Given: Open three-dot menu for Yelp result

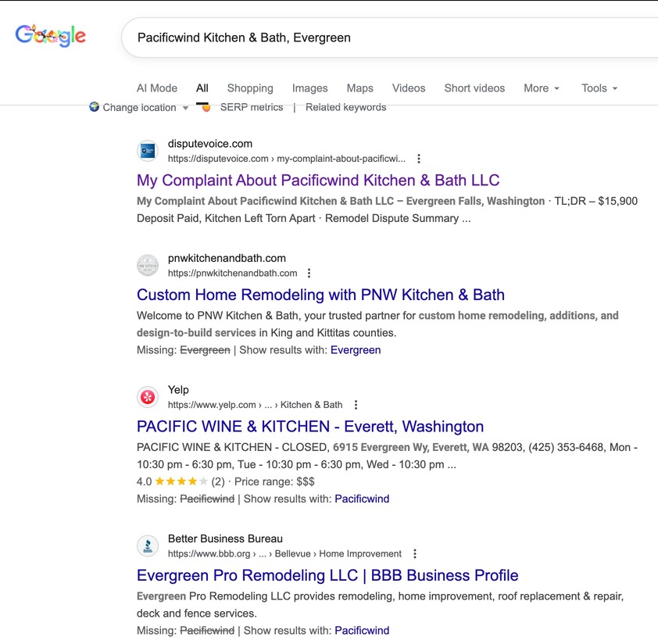Looking at the screenshot, I should pyautogui.click(x=356, y=405).
